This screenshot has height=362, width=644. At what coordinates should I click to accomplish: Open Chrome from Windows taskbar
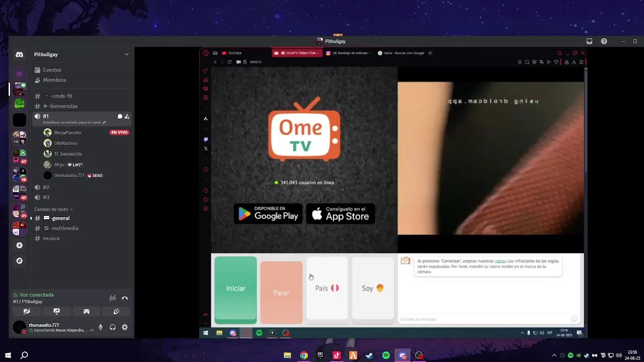(303, 355)
